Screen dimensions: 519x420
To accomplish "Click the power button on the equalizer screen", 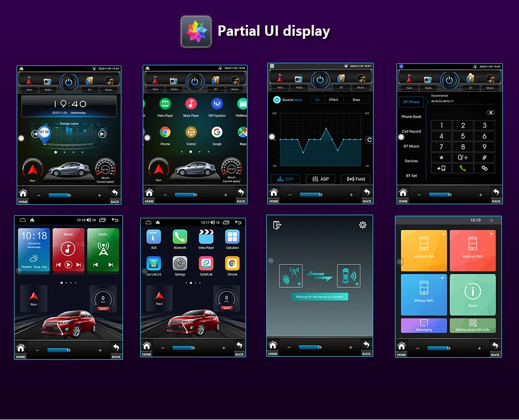I will (320, 80).
